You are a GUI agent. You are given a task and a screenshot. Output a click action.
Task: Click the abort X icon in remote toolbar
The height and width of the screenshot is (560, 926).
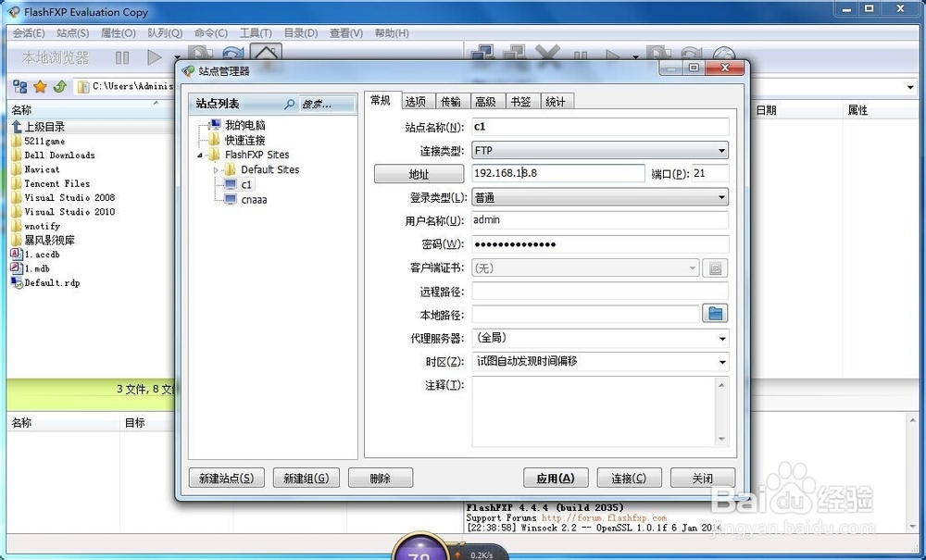[x=547, y=55]
